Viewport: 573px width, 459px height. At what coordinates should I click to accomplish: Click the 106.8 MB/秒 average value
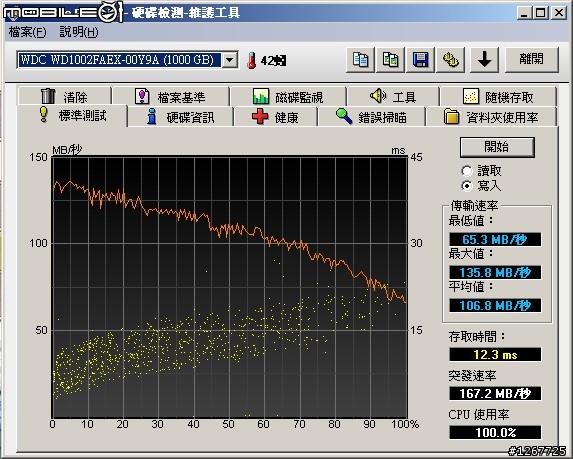[495, 305]
